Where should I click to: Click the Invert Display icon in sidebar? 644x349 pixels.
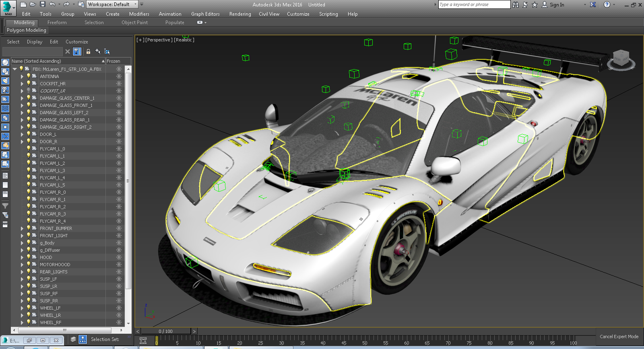[x=5, y=194]
